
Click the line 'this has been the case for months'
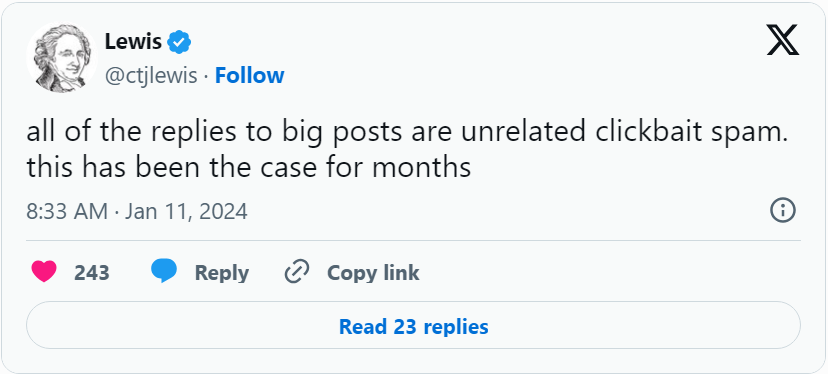click(249, 167)
